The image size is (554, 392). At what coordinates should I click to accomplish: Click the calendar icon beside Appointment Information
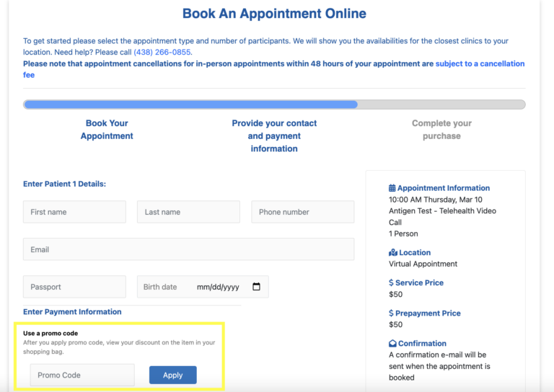pyautogui.click(x=392, y=188)
